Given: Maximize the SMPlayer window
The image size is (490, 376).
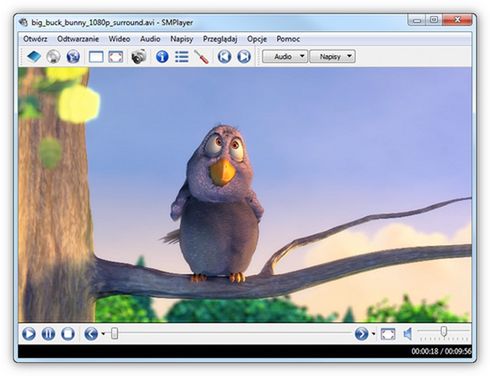Looking at the screenshot, I should point(434,20).
